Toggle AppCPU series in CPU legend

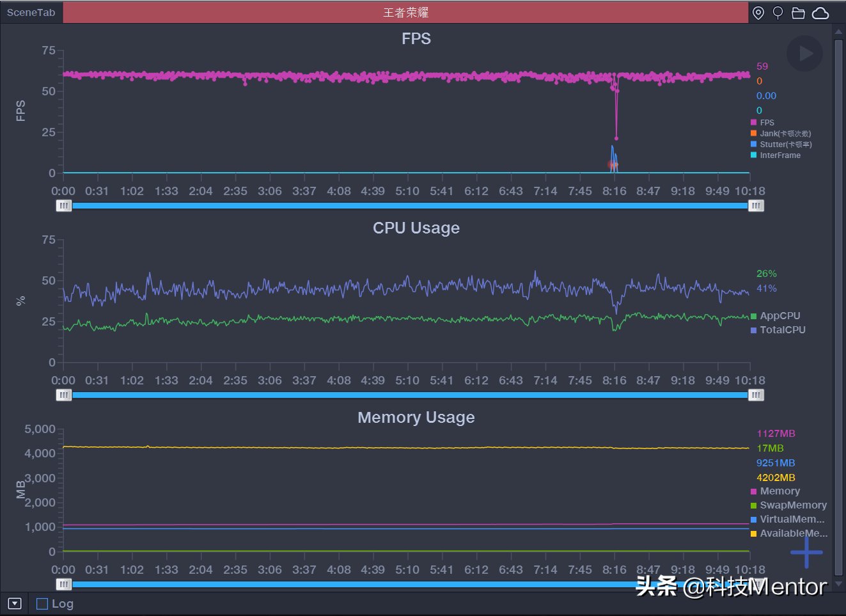[x=776, y=315]
